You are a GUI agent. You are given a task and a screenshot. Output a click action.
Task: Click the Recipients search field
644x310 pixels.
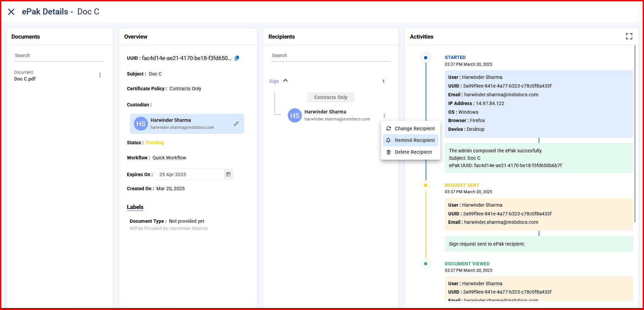coord(330,56)
